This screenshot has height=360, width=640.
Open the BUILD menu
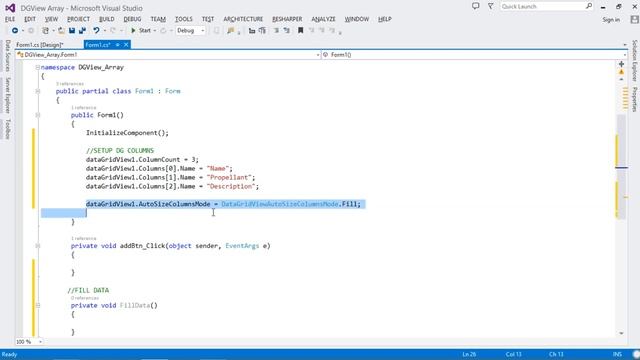107,19
